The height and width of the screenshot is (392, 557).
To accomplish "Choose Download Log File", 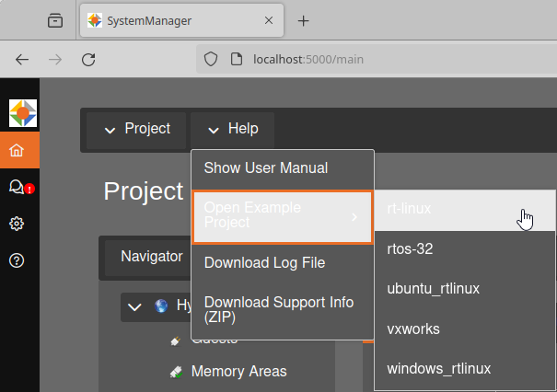I will click(283, 263).
